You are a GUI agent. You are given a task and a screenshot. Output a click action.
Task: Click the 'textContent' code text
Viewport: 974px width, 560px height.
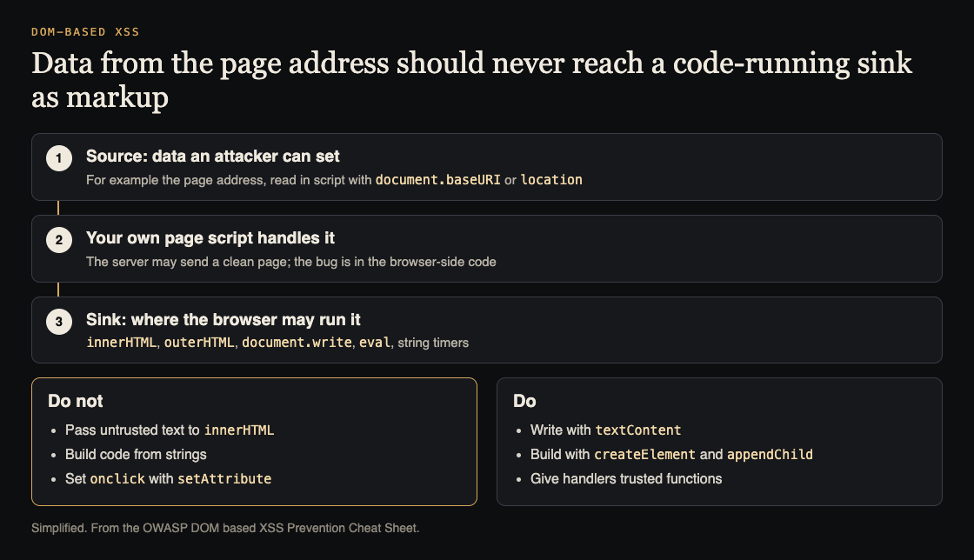[638, 430]
